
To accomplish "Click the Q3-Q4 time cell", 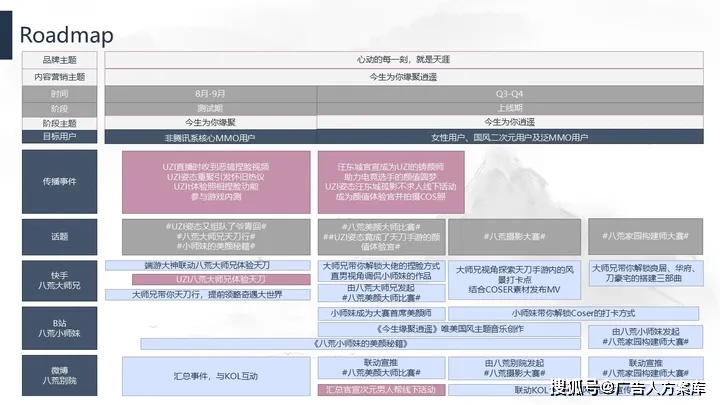I will 510,94.
